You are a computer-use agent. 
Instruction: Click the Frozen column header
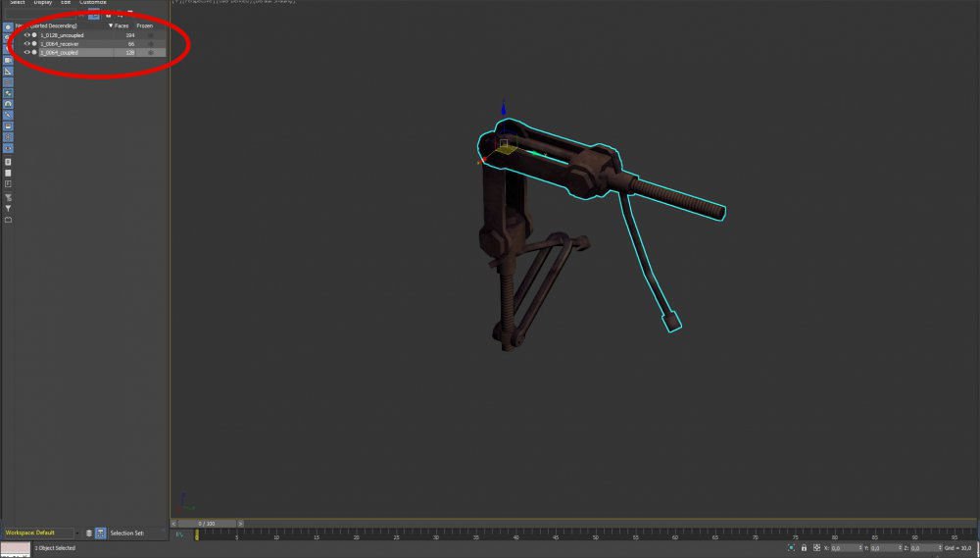click(x=144, y=25)
